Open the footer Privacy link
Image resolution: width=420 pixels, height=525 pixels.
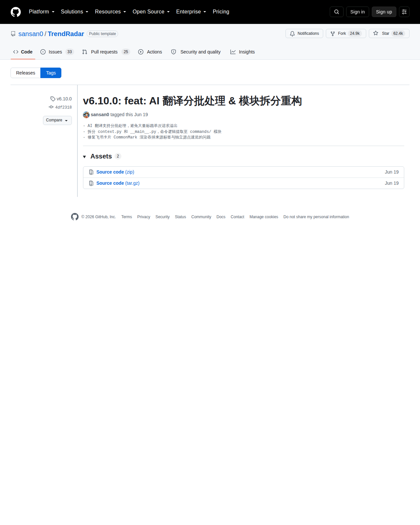coord(144,217)
